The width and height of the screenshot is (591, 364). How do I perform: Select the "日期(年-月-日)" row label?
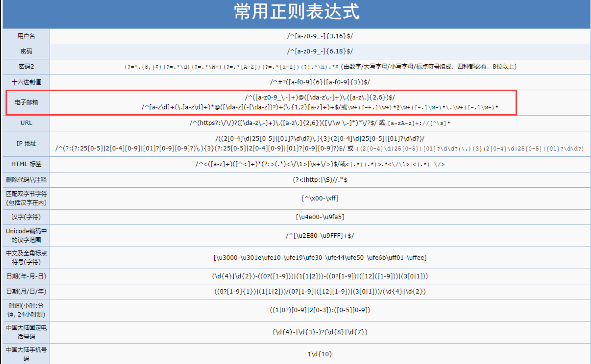pyautogui.click(x=26, y=276)
